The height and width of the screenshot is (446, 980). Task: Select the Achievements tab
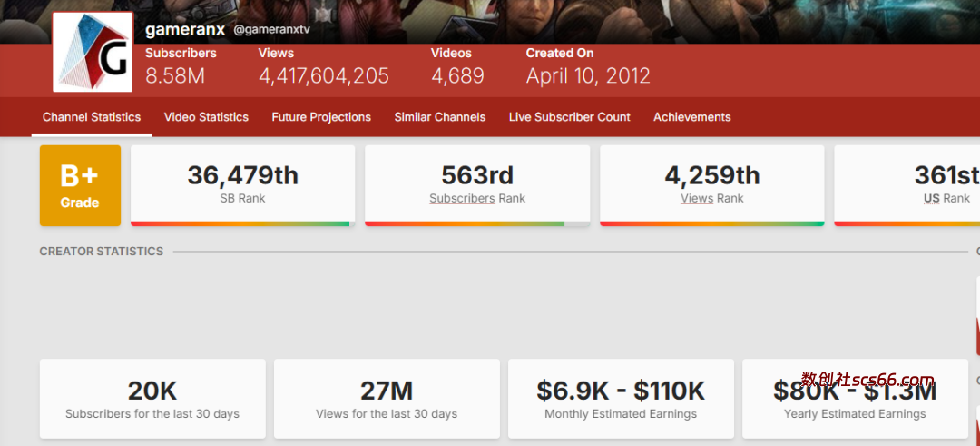(x=691, y=117)
